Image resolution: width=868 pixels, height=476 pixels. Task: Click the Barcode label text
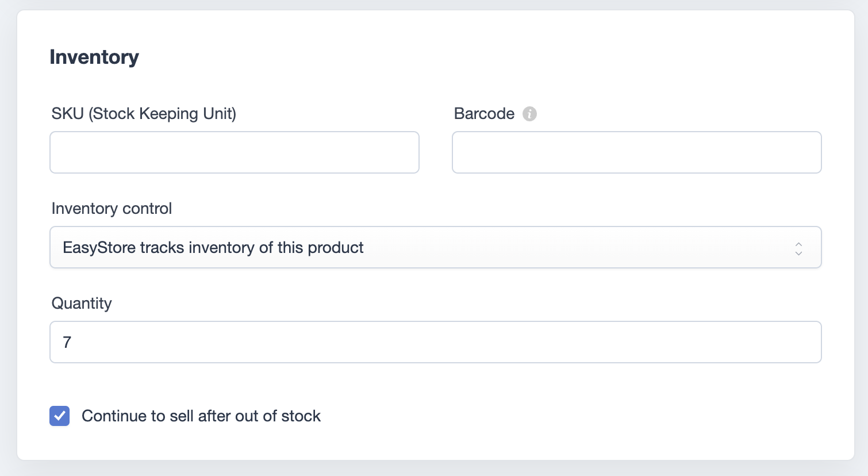click(484, 114)
